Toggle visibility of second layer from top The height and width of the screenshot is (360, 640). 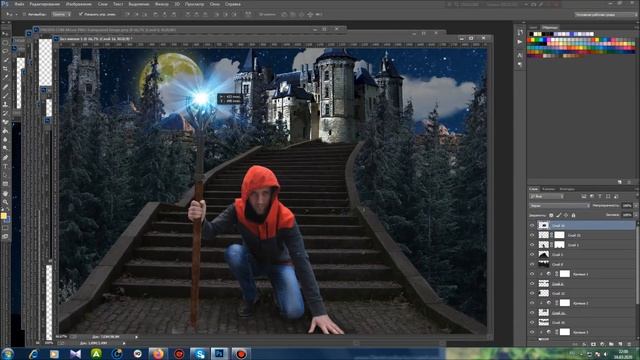[532, 235]
